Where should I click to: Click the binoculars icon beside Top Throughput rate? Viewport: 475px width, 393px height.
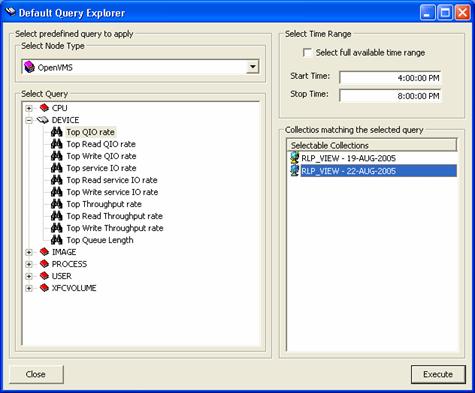[57, 204]
